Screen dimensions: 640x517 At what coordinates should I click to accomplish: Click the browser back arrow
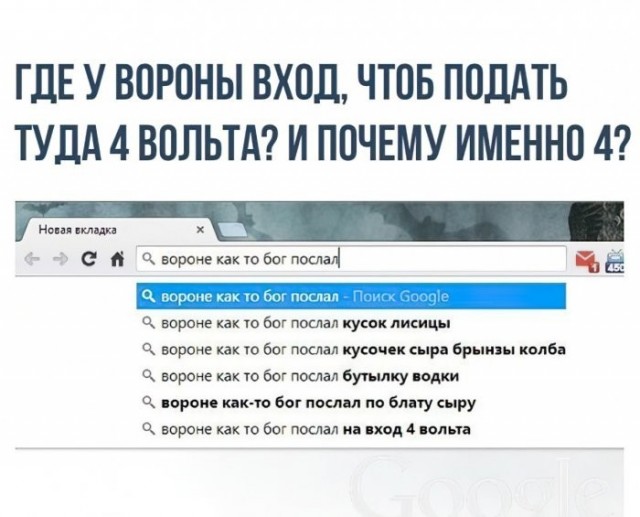click(32, 259)
